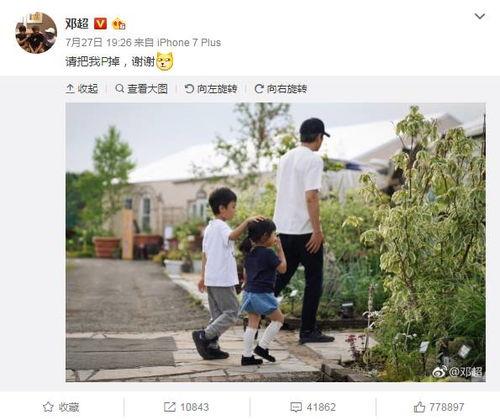
Task: Click the counterclockwise rotate arrow icon
Action: (189, 89)
